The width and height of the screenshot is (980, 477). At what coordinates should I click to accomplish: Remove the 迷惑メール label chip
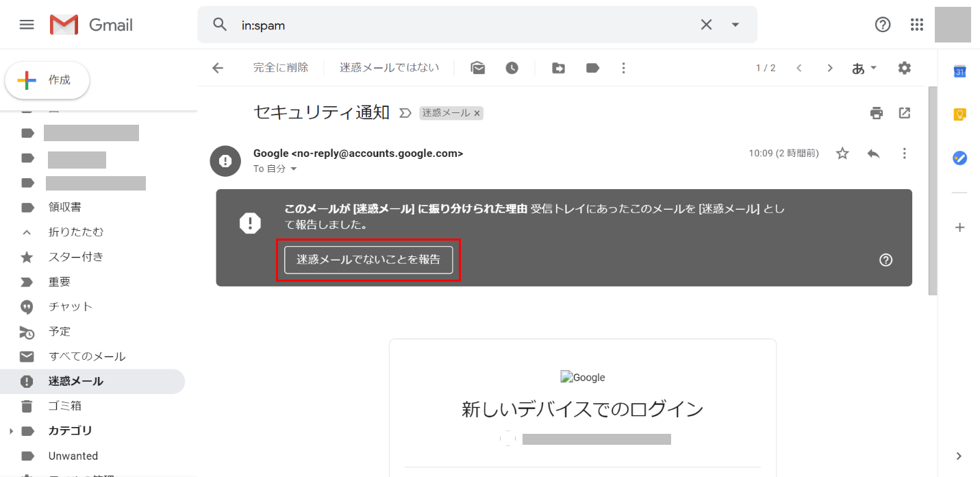click(477, 113)
